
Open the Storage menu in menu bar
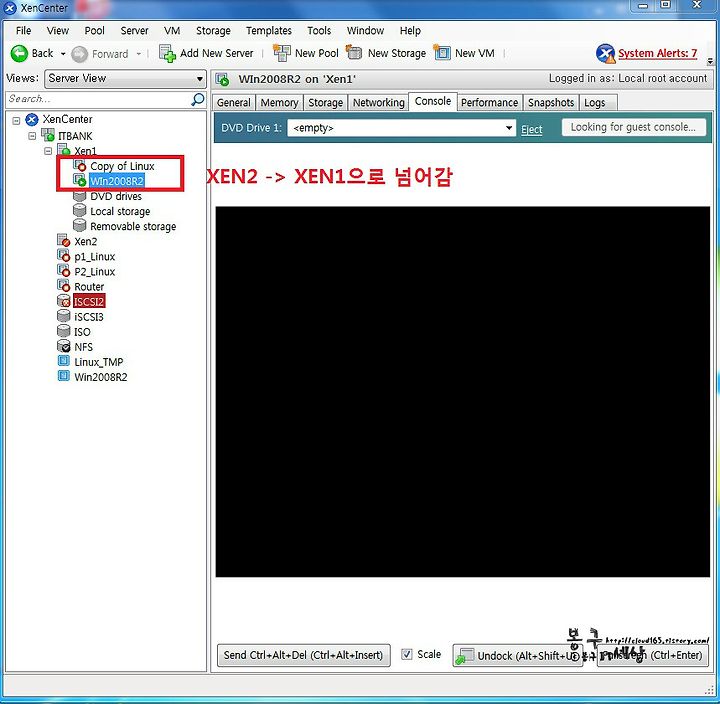213,31
